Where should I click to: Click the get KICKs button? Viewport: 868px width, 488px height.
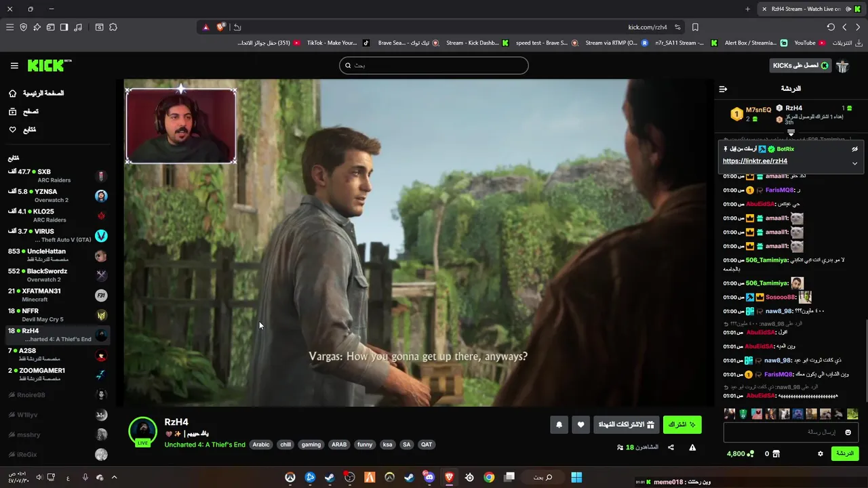(800, 66)
